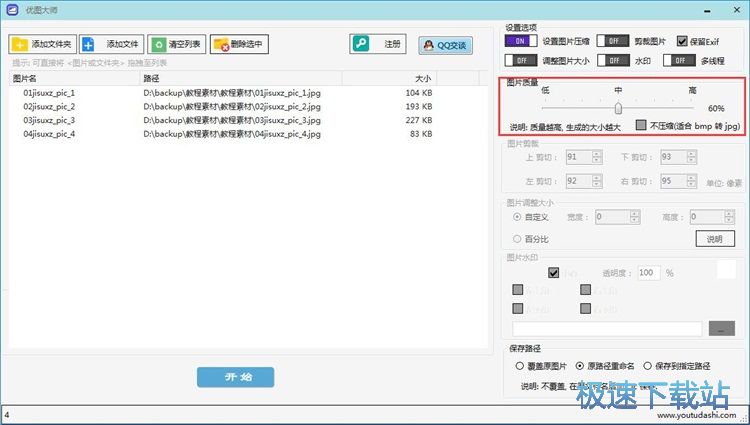Select the 自定义 radio button
Viewport: 750px width, 425px height.
(517, 217)
